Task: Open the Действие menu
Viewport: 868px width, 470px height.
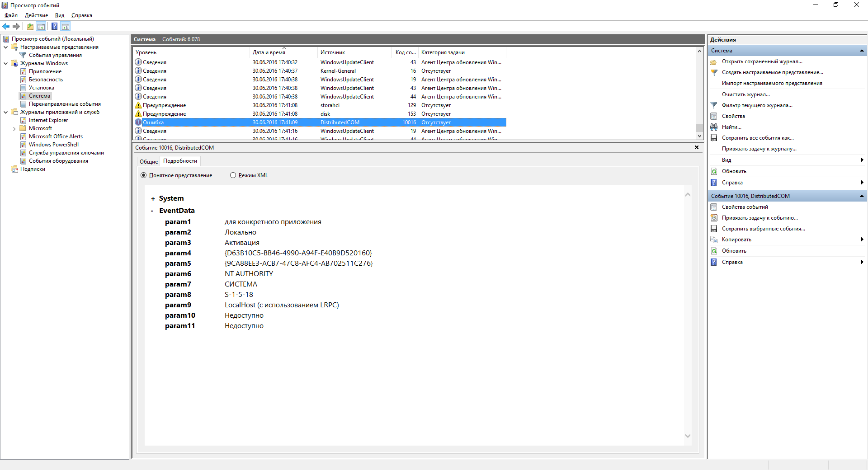Action: (x=36, y=15)
